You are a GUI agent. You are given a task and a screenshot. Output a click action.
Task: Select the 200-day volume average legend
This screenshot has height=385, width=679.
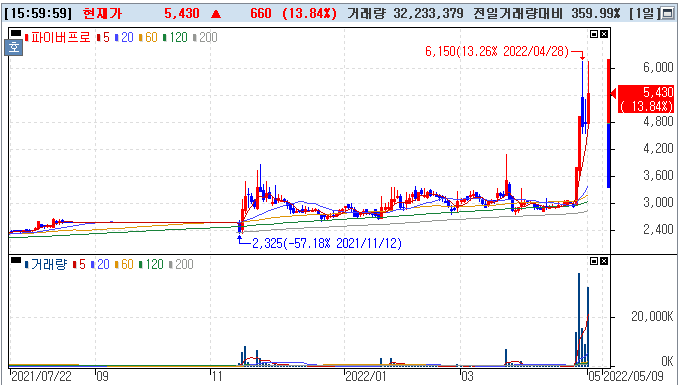[x=181, y=265]
